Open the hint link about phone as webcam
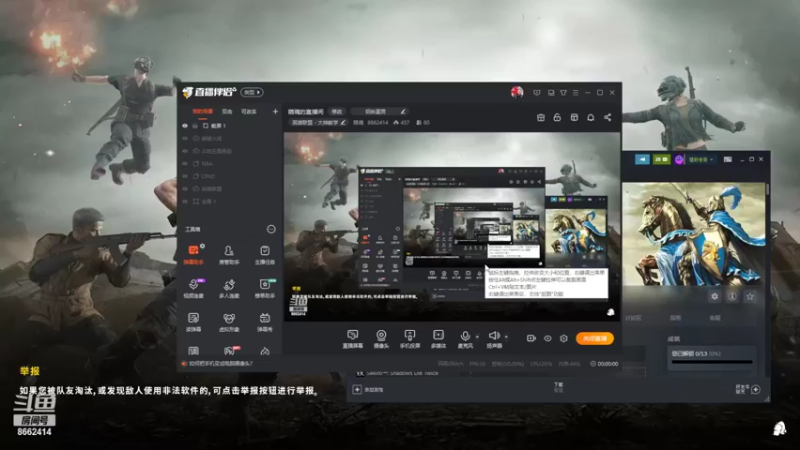 (x=221, y=364)
